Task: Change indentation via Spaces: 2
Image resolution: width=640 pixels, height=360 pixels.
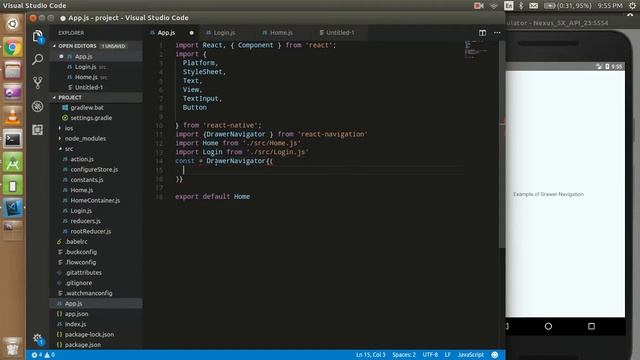Action: tap(404, 355)
